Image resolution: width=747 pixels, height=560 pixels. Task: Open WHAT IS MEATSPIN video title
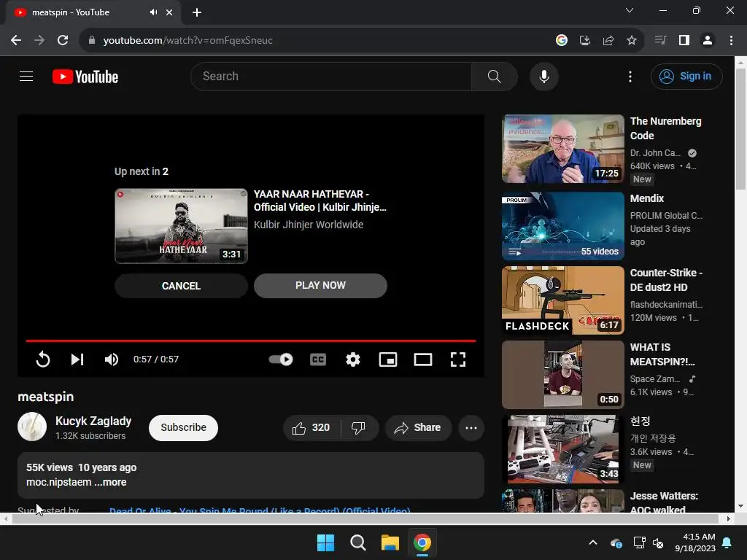(662, 354)
